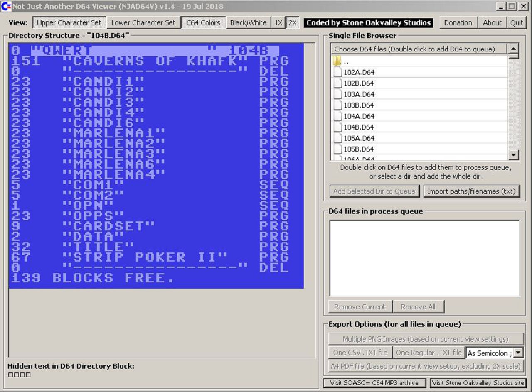
Task: Enable Black/White display mode
Action: click(x=248, y=23)
